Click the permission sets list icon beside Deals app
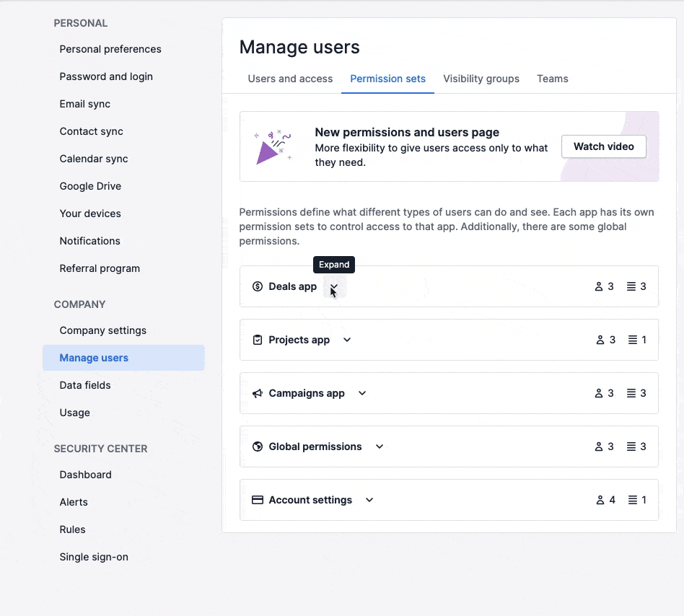 [631, 286]
